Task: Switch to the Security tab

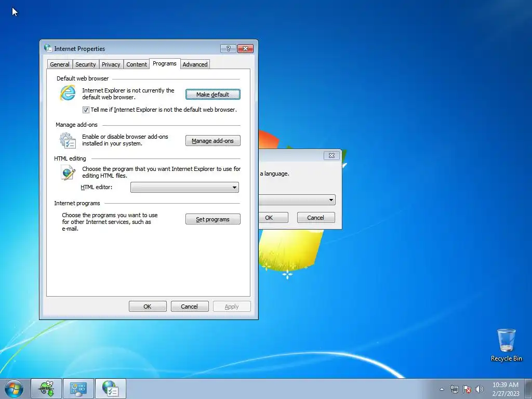Action: (x=86, y=64)
